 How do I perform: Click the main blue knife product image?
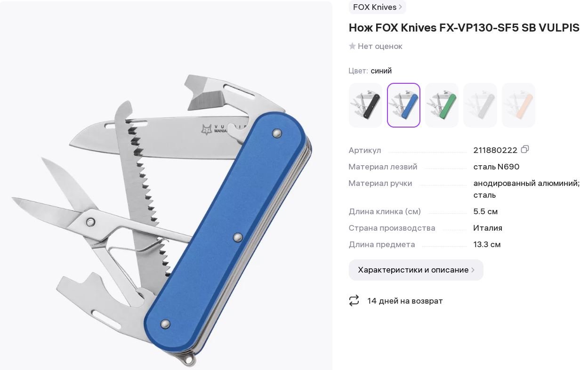pos(166,185)
